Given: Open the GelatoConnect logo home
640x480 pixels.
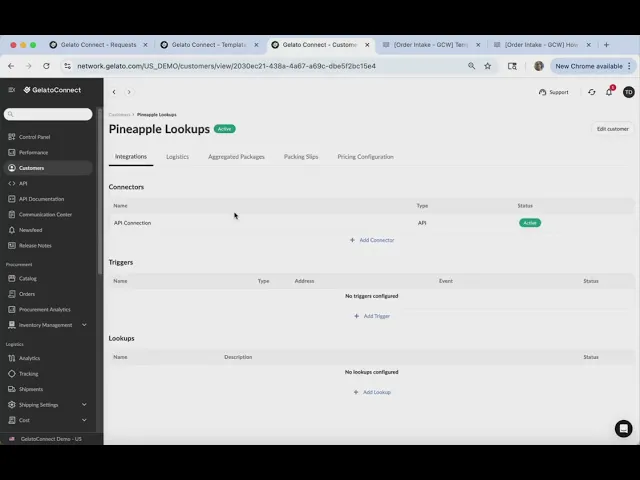Looking at the screenshot, I should coord(52,90).
